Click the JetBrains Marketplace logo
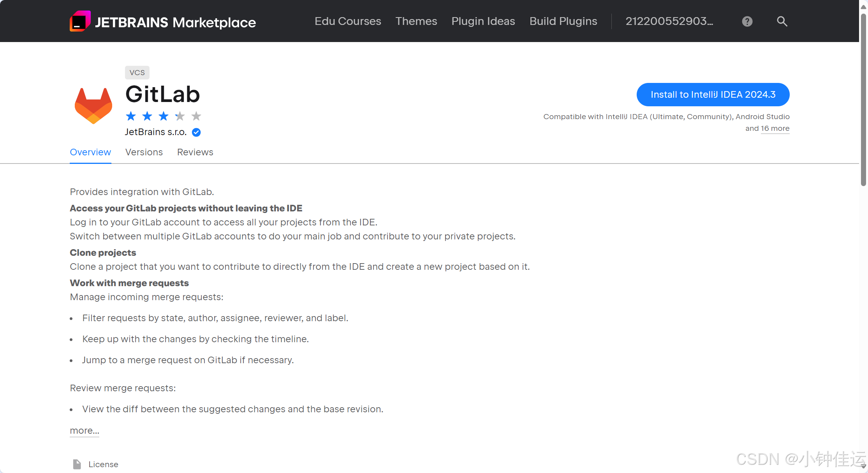The height and width of the screenshot is (473, 868). point(162,21)
